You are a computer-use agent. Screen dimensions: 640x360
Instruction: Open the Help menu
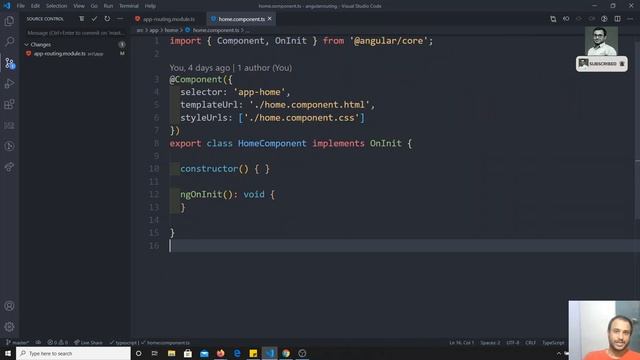[x=150, y=6]
